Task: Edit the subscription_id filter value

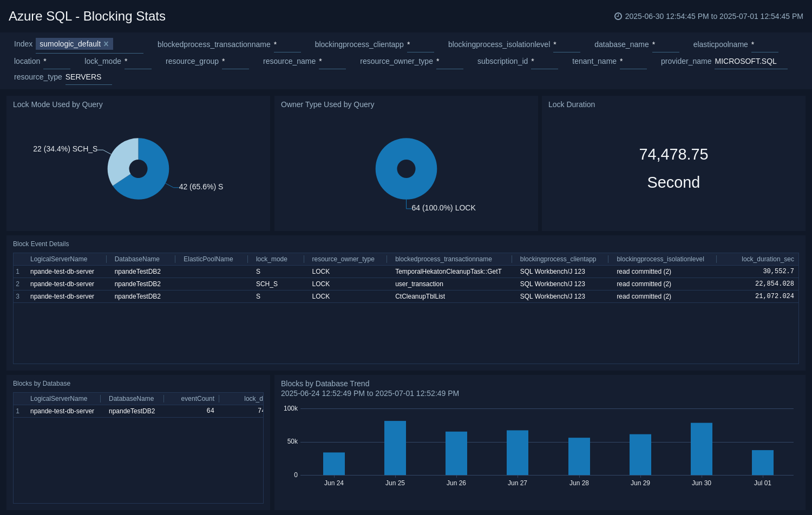Action: tap(544, 62)
